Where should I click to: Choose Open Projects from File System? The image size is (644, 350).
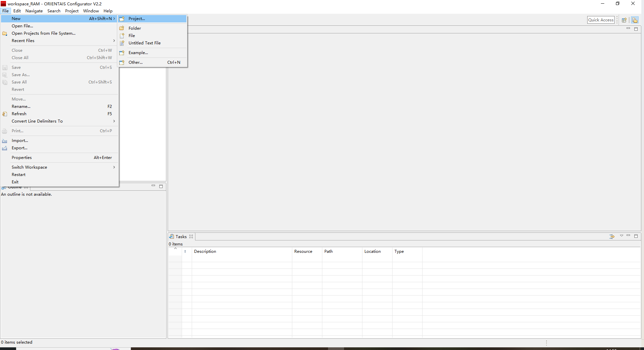point(43,33)
